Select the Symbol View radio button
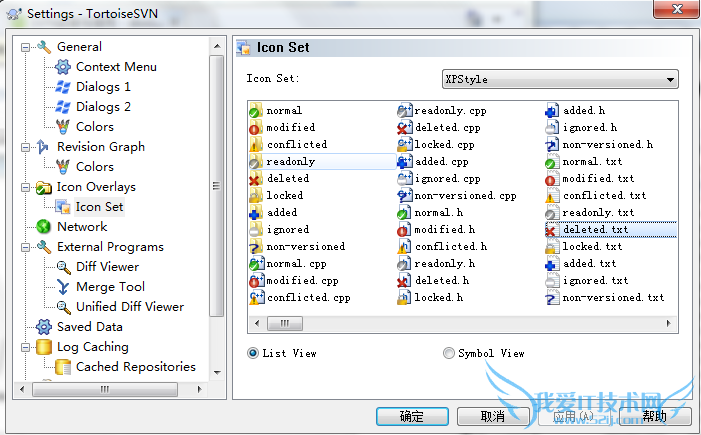This screenshot has height=435, width=701. tap(448, 353)
